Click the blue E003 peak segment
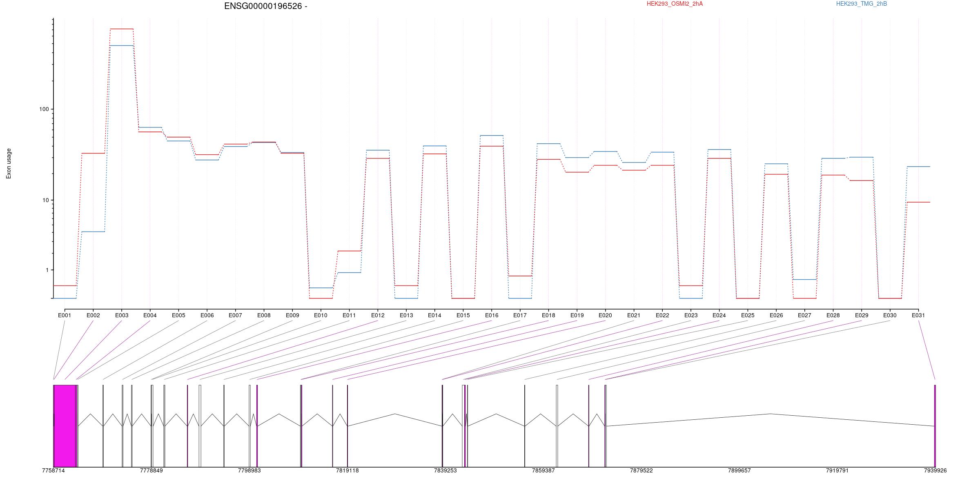 tap(122, 45)
